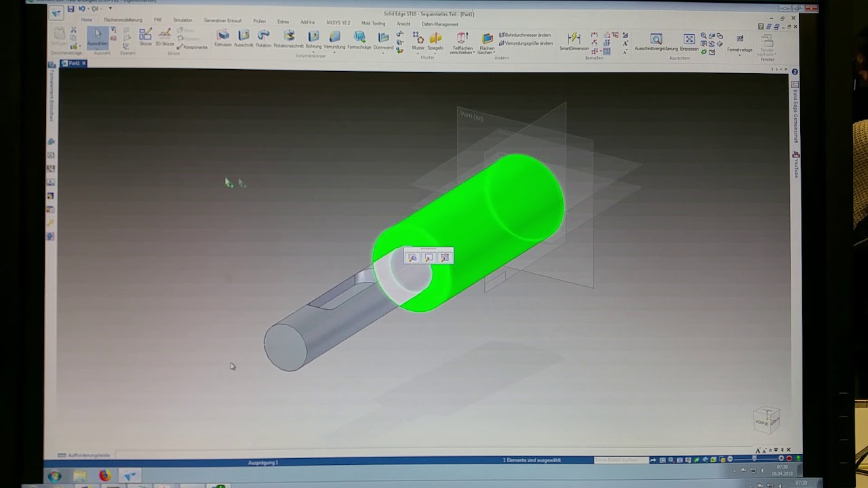Open File Explorer from taskbar
Viewport: 868px width, 488px height.
tap(80, 476)
